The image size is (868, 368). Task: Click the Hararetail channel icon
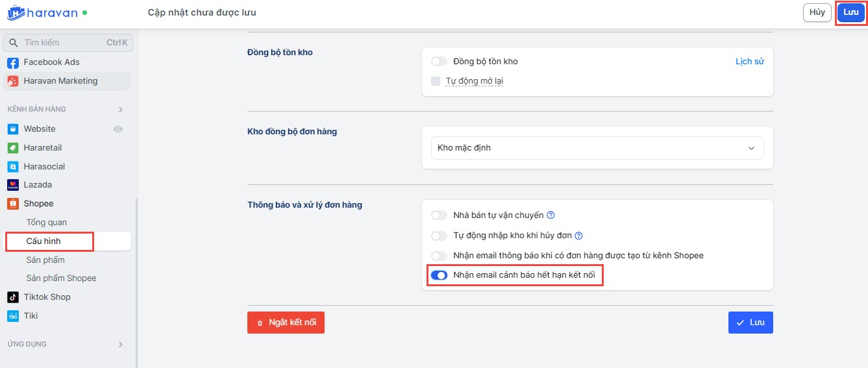(x=13, y=148)
